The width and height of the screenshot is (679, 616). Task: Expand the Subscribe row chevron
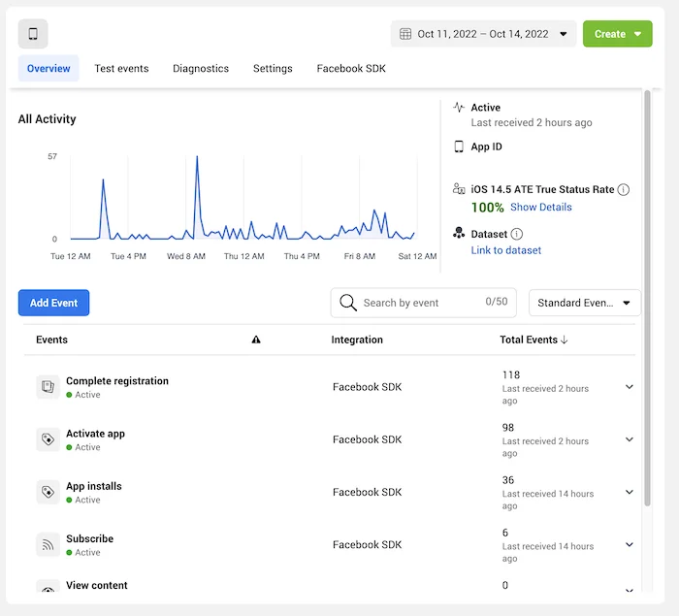click(x=629, y=544)
